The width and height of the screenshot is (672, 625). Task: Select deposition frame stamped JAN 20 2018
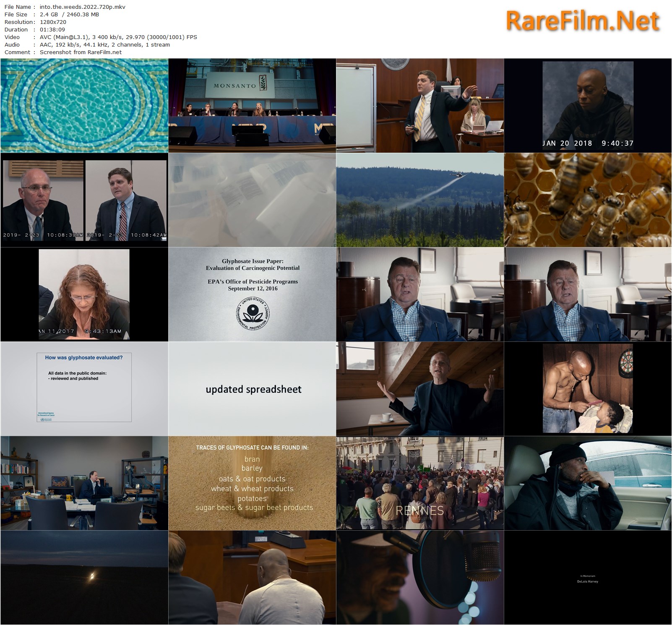[588, 105]
